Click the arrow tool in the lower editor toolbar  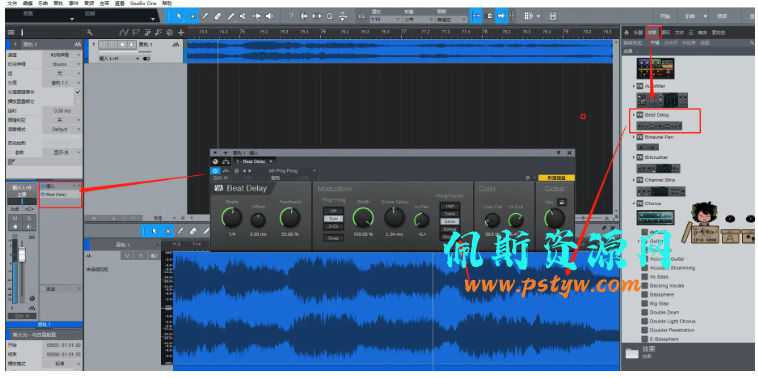[155, 231]
